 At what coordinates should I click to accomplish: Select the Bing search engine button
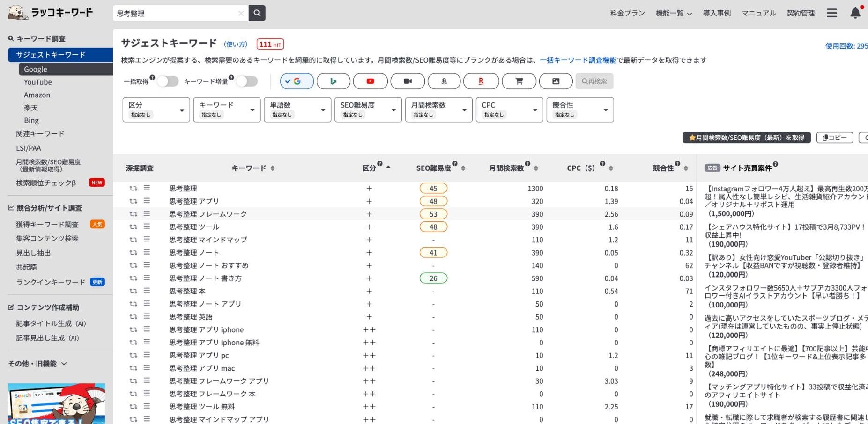334,81
